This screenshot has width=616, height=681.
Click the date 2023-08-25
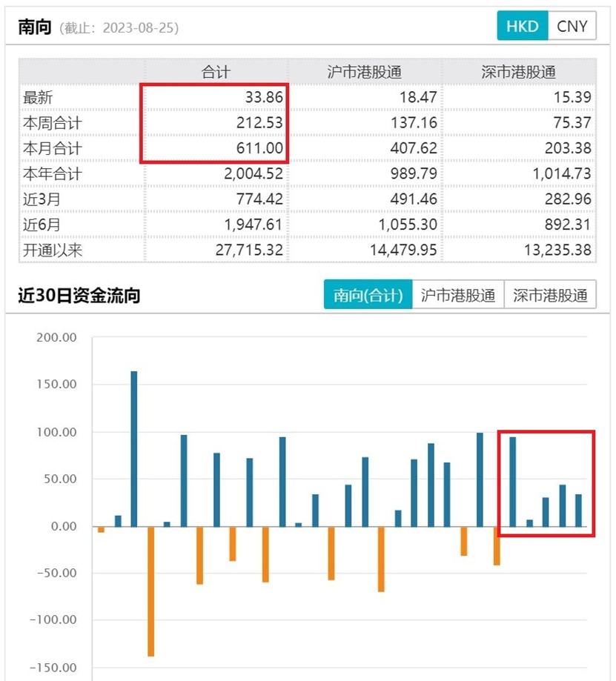[138, 28]
